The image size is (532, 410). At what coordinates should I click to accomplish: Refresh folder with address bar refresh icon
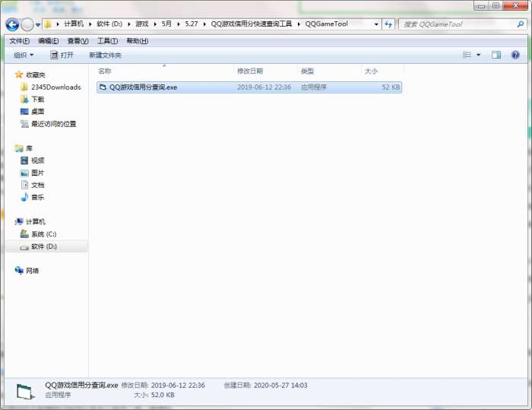point(388,24)
